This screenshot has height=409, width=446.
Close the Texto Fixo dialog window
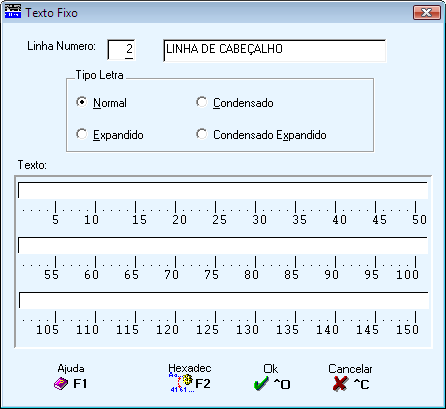coord(426,13)
